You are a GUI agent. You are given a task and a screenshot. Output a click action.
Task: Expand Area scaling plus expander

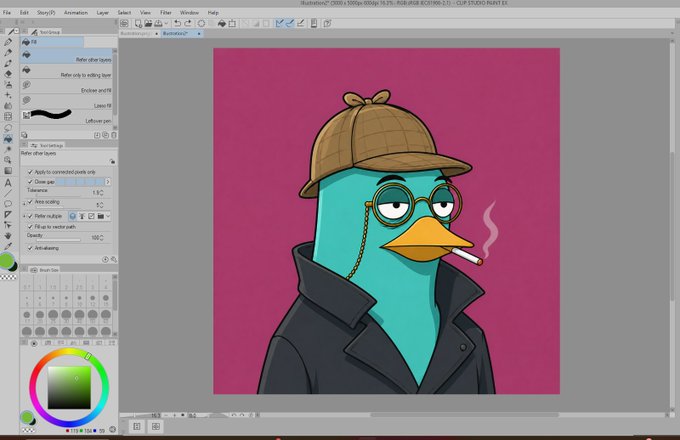point(25,203)
